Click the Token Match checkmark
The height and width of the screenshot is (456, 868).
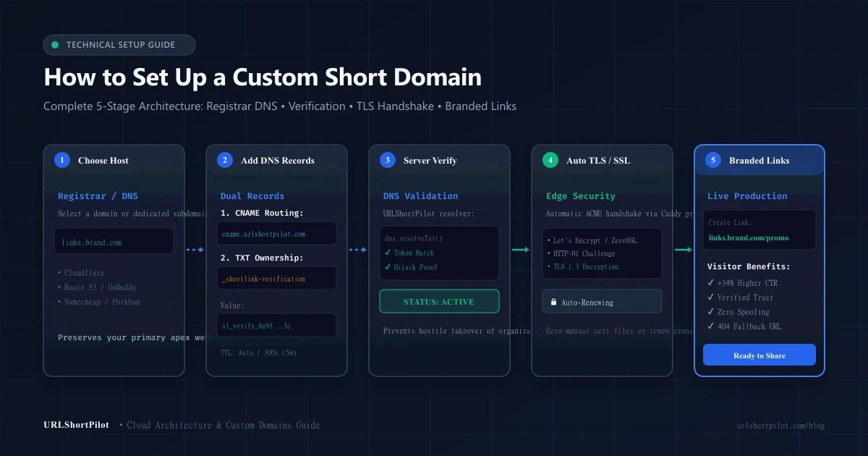[x=388, y=253]
